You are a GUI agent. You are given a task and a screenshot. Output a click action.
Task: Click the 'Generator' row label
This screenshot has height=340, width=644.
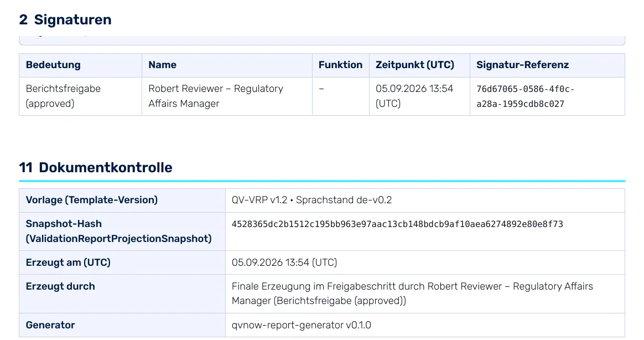(50, 325)
